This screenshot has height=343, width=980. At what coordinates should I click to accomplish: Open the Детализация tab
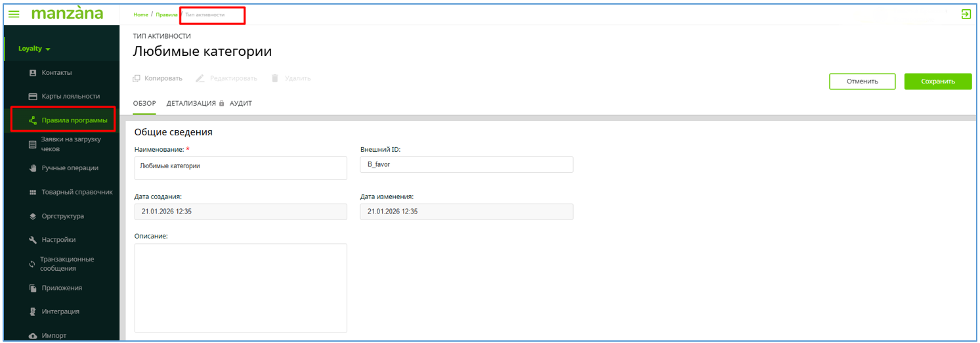[x=191, y=103]
